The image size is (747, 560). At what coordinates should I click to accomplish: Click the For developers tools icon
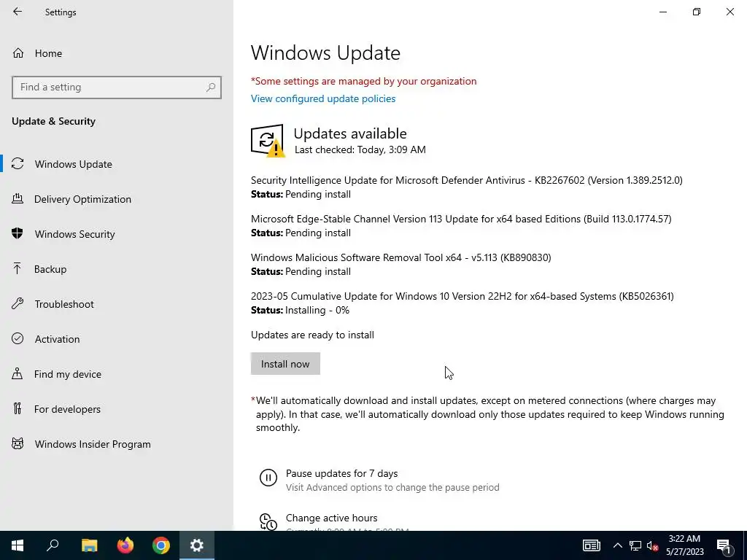coord(18,408)
